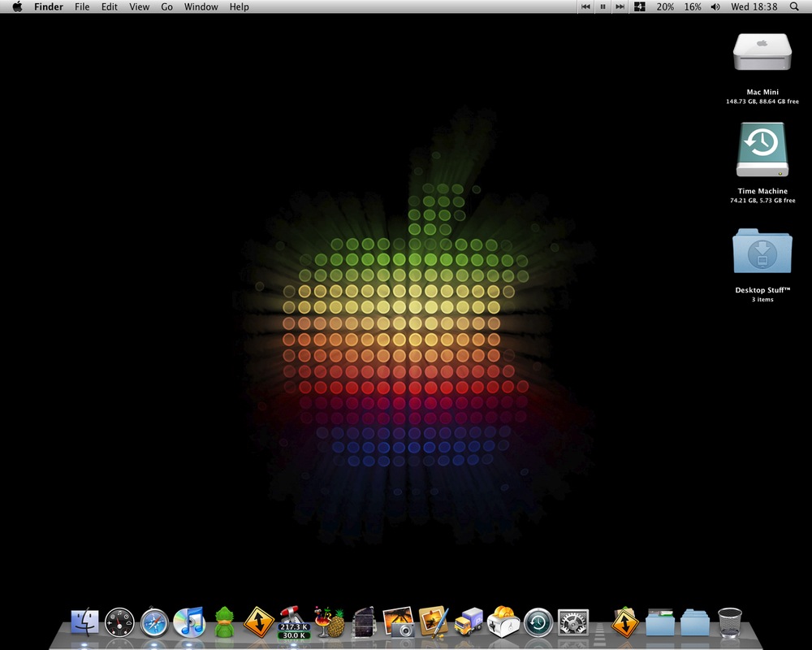Launch HandBrake pineapple cocktail icon
This screenshot has width=812, height=650.
click(330, 622)
